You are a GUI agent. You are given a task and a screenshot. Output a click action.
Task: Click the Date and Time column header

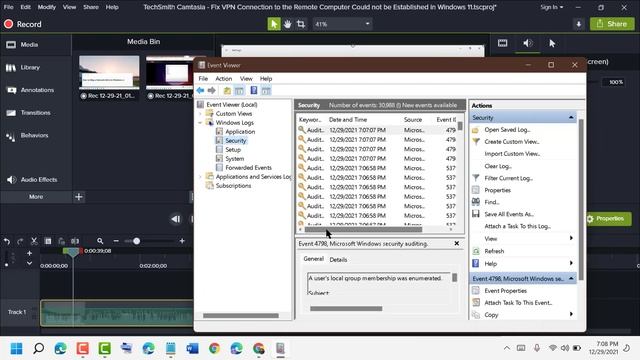(x=348, y=120)
